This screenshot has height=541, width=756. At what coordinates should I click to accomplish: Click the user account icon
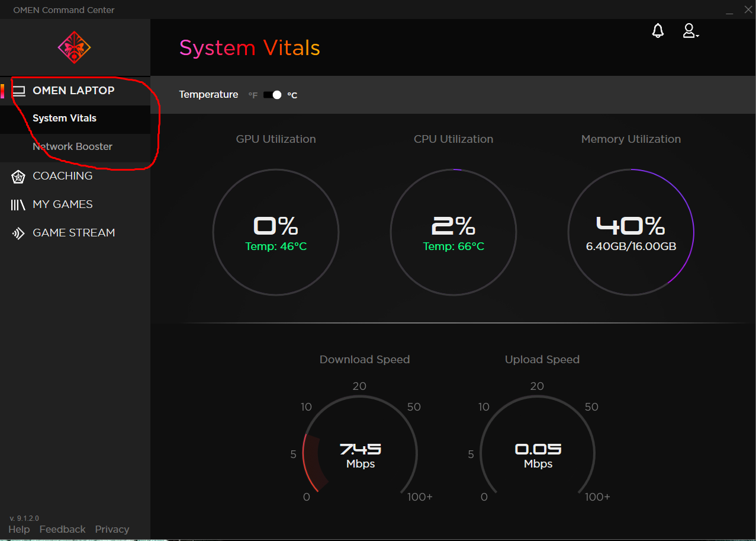[x=689, y=30]
